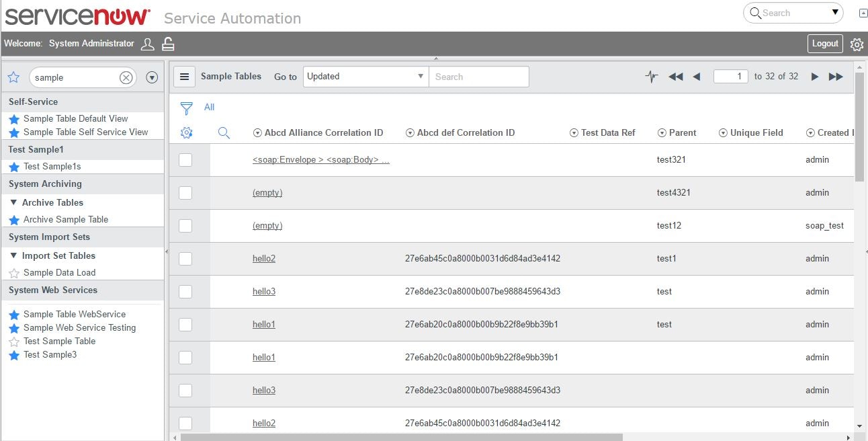Collapse the banner using the top arrow
Screen dimensions: 868x441
tap(436, 59)
